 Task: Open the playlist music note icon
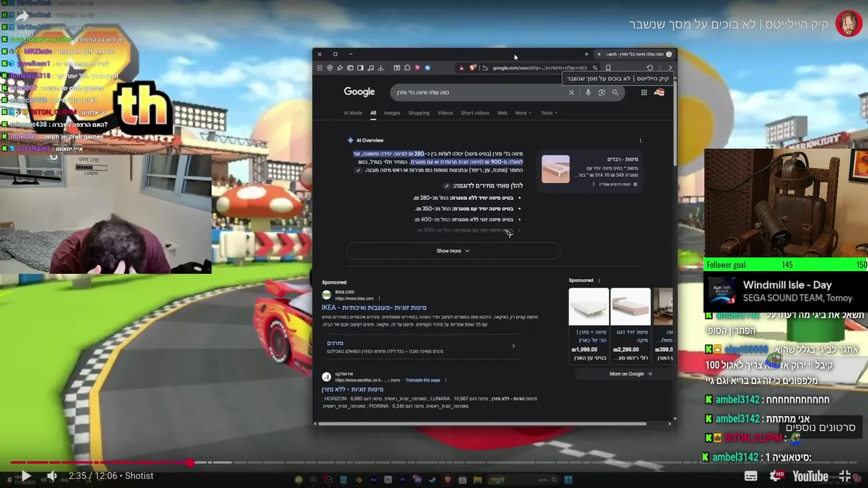[x=370, y=68]
